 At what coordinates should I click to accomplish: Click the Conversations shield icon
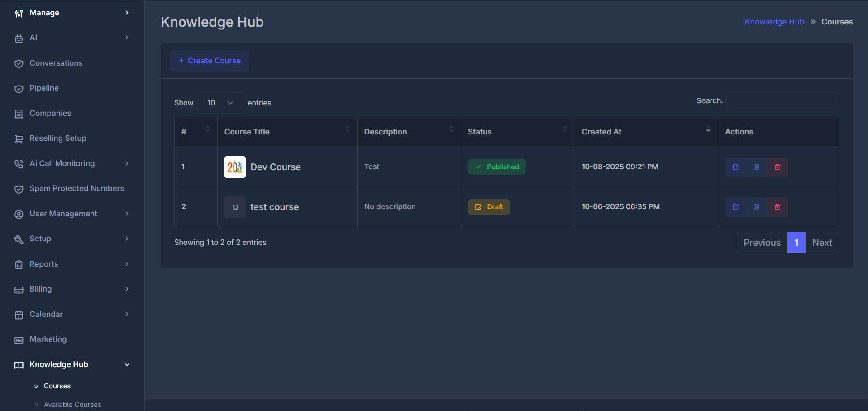pos(19,63)
